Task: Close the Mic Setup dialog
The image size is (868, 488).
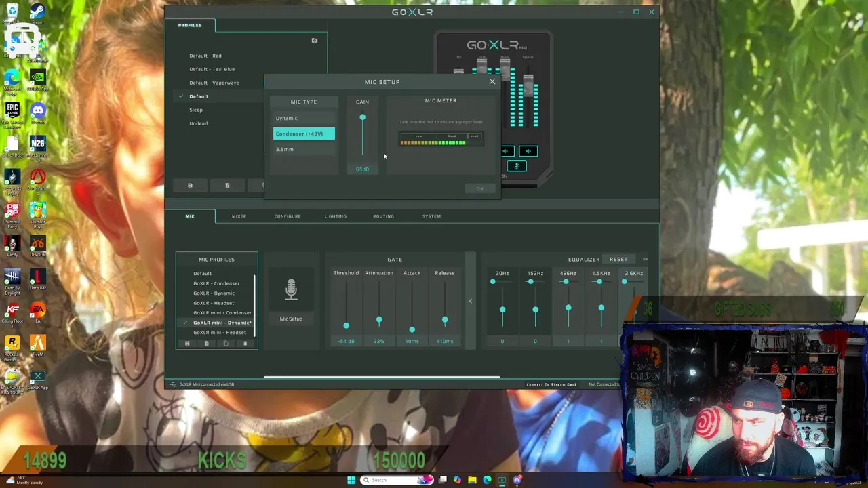Action: tap(492, 81)
